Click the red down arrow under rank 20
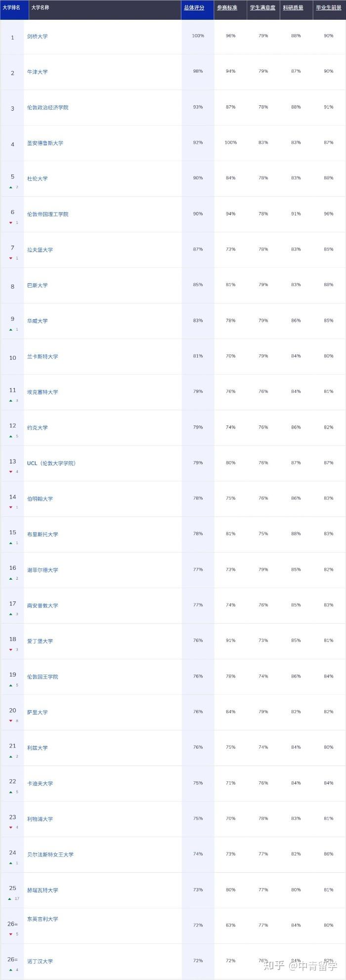Image resolution: width=346 pixels, height=980 pixels. [x=10, y=721]
